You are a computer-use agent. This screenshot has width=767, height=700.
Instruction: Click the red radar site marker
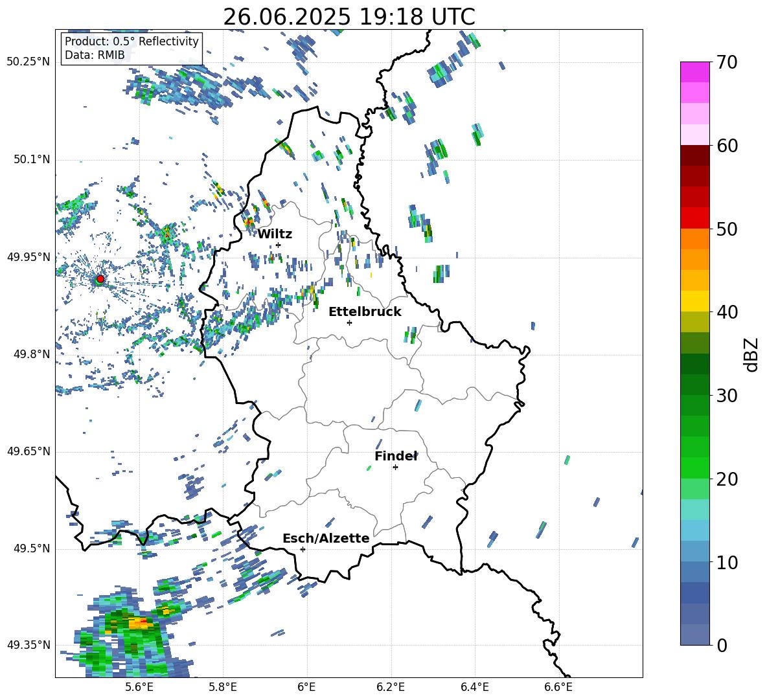click(x=100, y=278)
